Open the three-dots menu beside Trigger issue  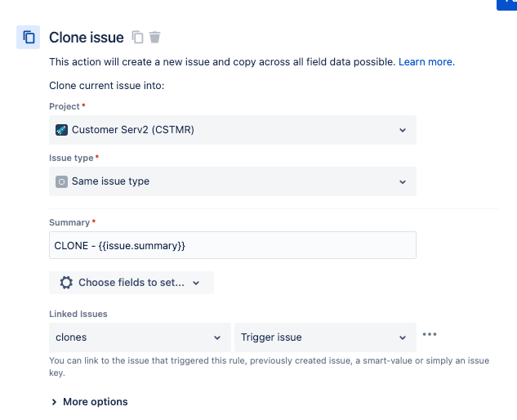(x=430, y=334)
